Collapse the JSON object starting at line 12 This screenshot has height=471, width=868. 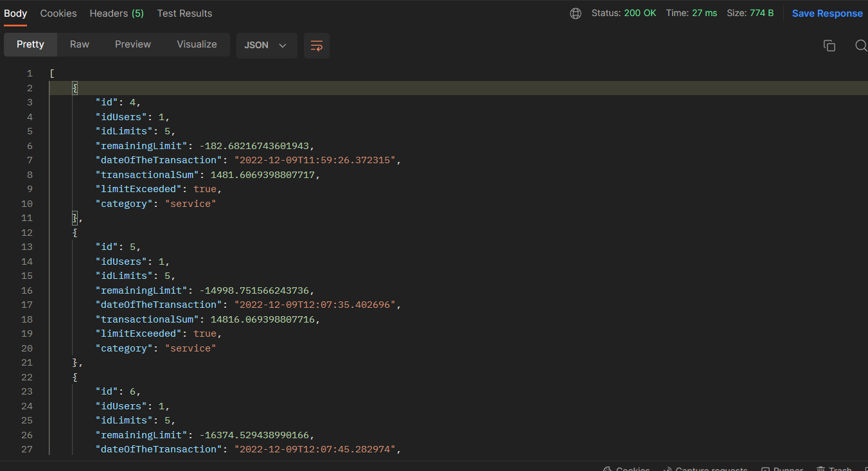[75, 232]
